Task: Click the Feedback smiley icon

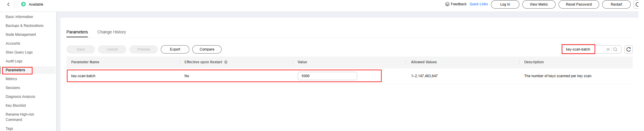Action: click(x=447, y=4)
